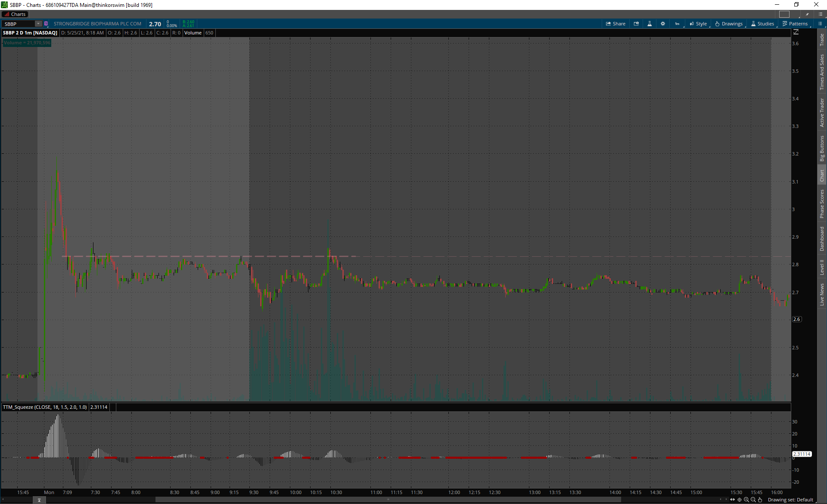Click the flask Edit Studies icon

click(650, 24)
